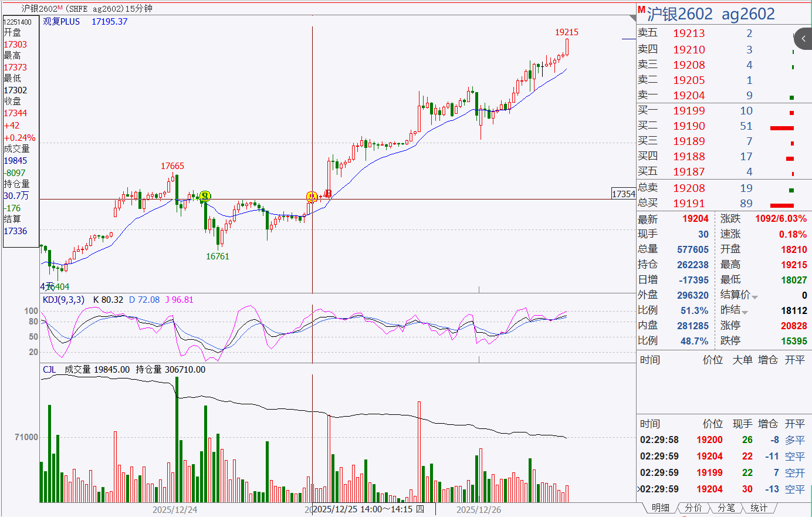Viewport: 812px width, 517px height.
Task: Click the green S sell signal marker
Action: (x=205, y=196)
